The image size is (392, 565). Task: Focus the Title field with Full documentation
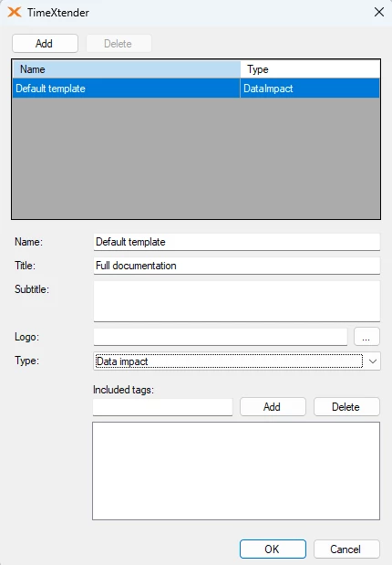click(236, 266)
